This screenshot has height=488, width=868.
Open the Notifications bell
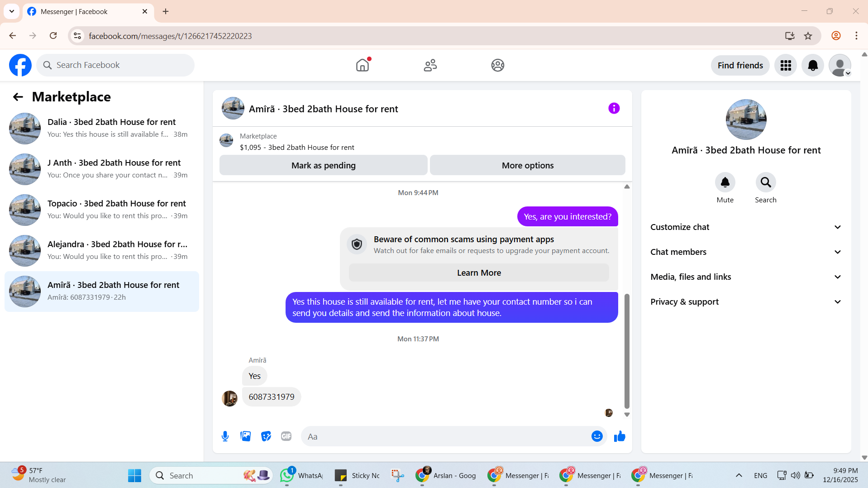click(813, 66)
